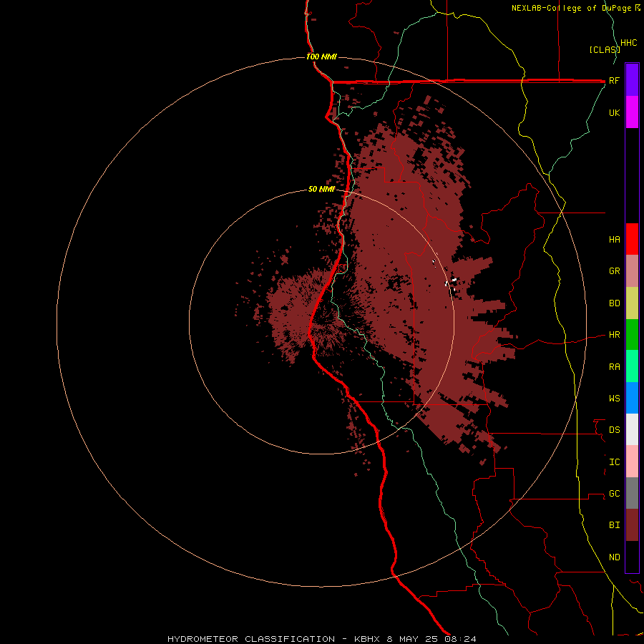The width and height of the screenshot is (644, 644).
Task: Click the 8 MAY 25 date text
Action: [413, 639]
